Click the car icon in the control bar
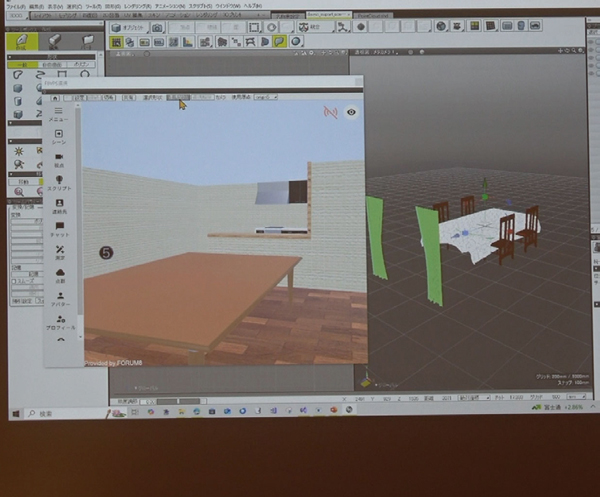 click(536, 26)
